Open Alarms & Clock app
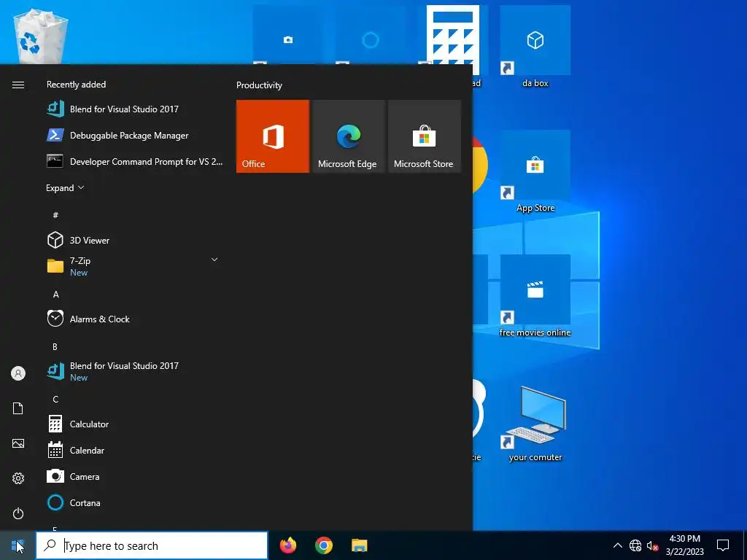Image resolution: width=747 pixels, height=560 pixels. coord(135,319)
